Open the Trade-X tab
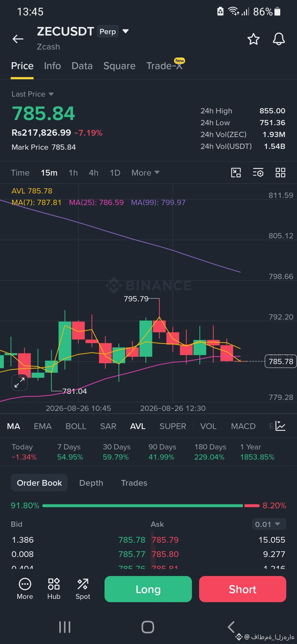 tap(164, 66)
